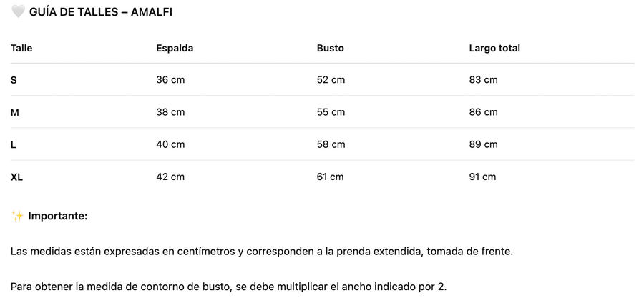Click the white heart emoji icon
Viewport: 644px width, 303px height.
tap(18, 12)
